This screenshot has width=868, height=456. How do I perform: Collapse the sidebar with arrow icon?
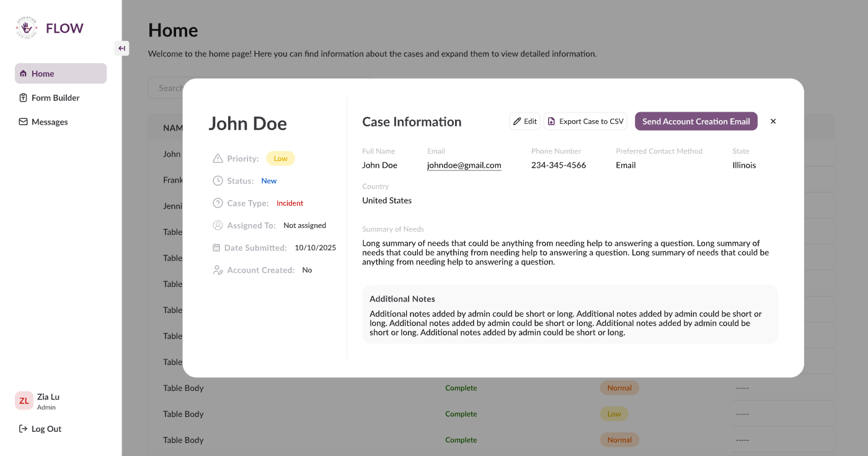click(122, 48)
